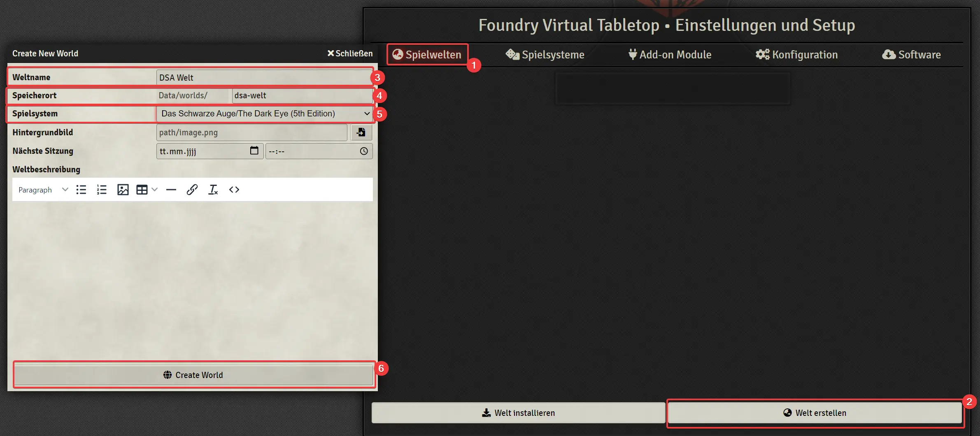Clear text formatting in the editor
The height and width of the screenshot is (436, 980).
point(213,190)
